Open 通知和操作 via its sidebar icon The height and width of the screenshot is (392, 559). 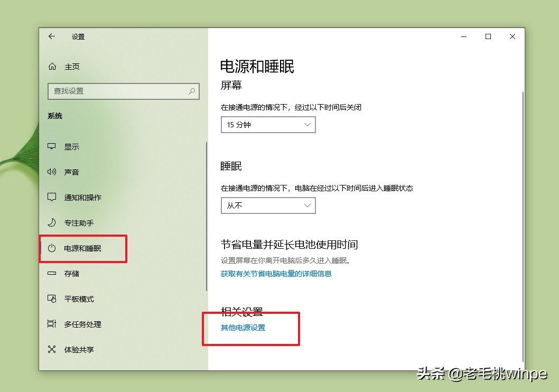pyautogui.click(x=51, y=197)
